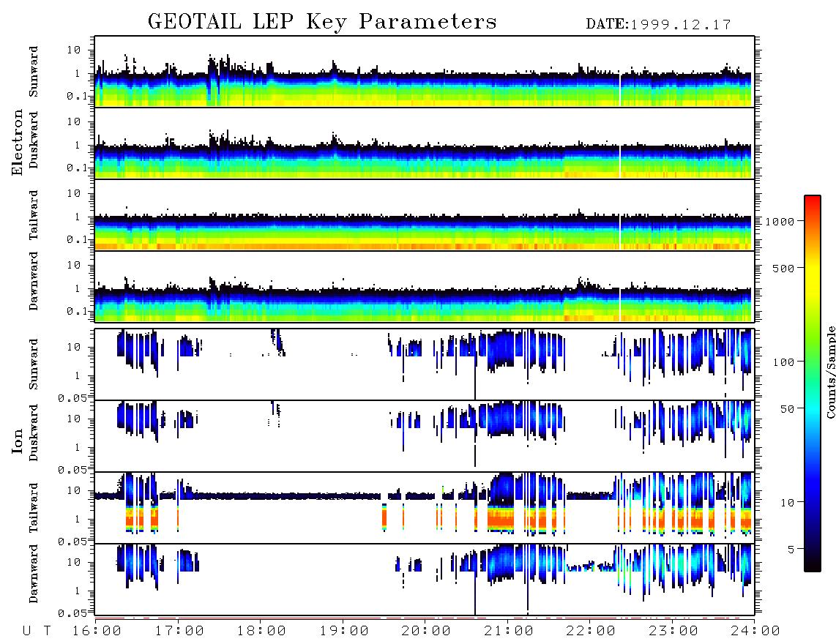Select the Electron "Dawnward" axis label
Image resolution: width=836 pixels, height=644 pixels.
pyautogui.click(x=34, y=281)
